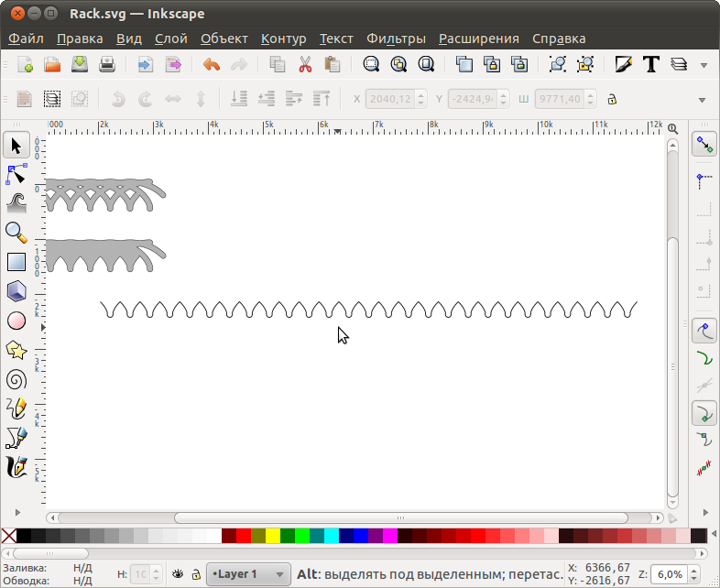
Task: Toggle snap to smooth nodes
Action: [x=704, y=441]
